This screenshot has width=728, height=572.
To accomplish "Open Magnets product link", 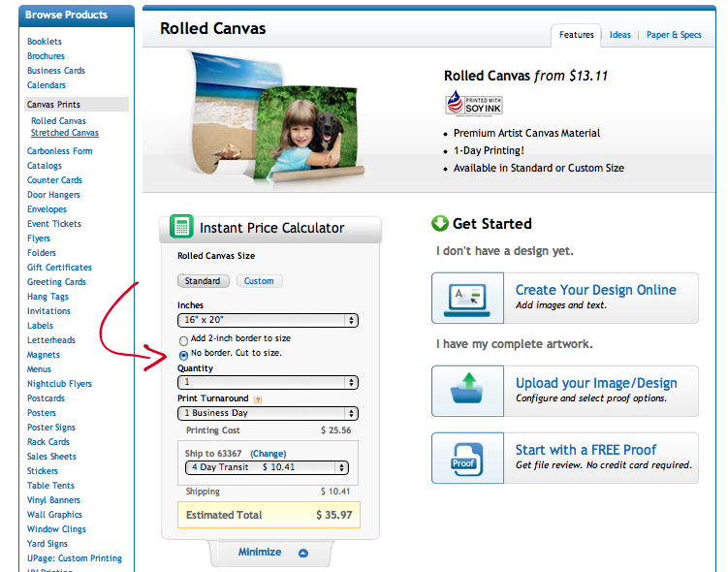I will coord(44,355).
